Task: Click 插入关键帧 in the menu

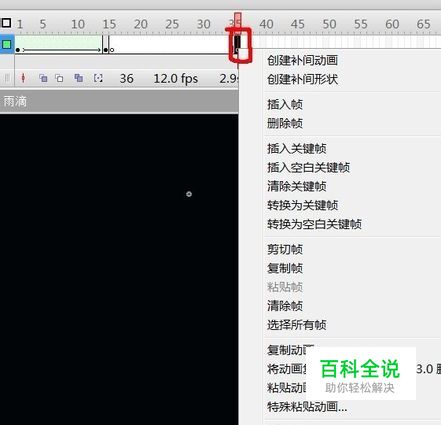Action: pyautogui.click(x=297, y=148)
